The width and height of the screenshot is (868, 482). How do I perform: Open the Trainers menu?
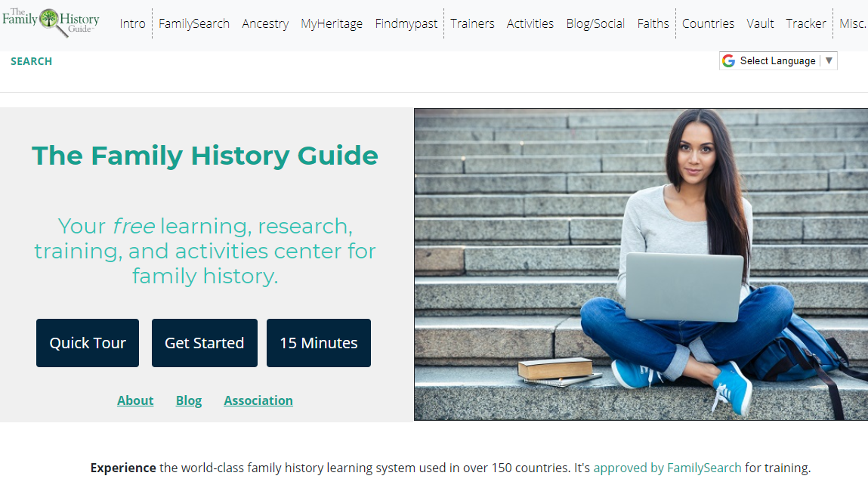point(472,23)
